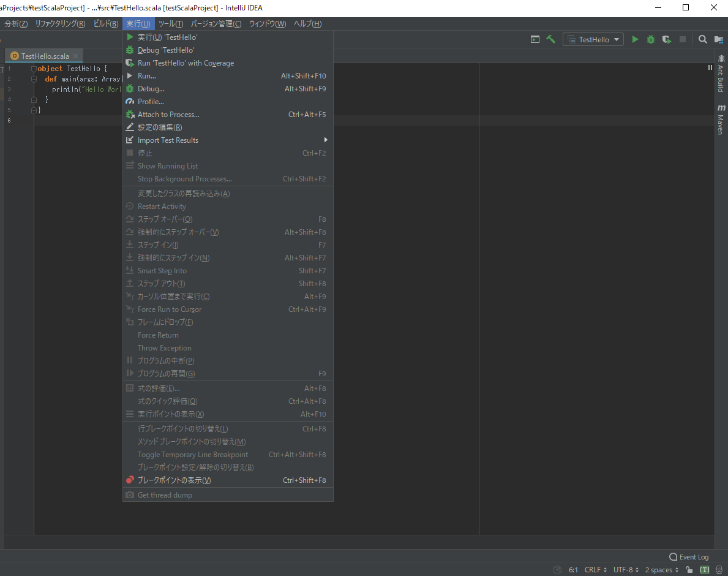Click Restart Activity menu entry
The image size is (728, 576).
[228, 207]
